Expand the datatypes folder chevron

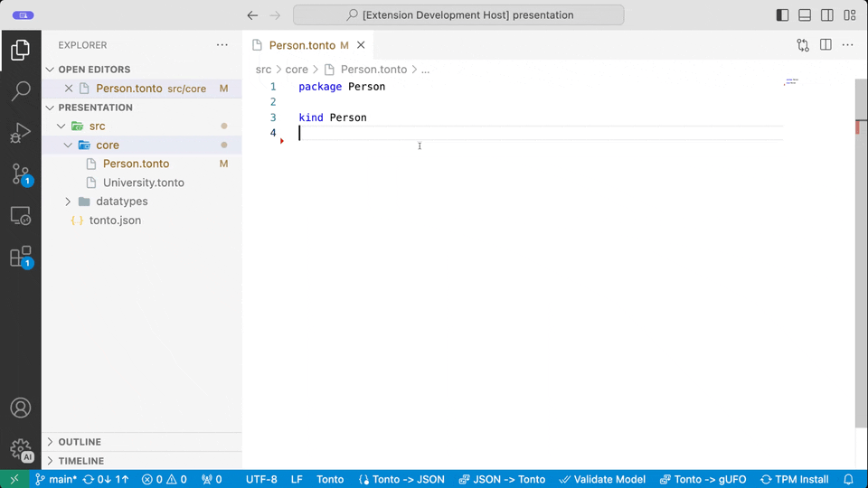(x=68, y=202)
